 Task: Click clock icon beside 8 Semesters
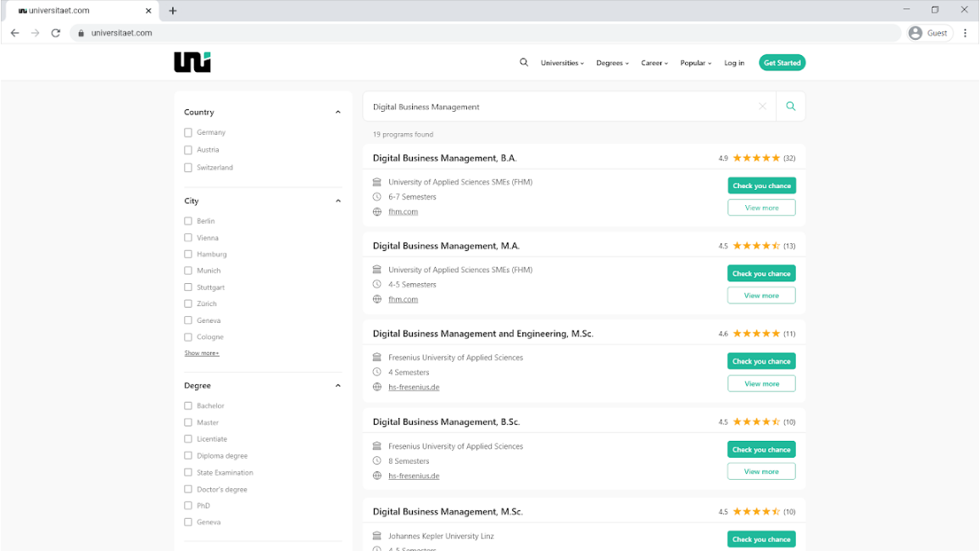[x=377, y=461]
